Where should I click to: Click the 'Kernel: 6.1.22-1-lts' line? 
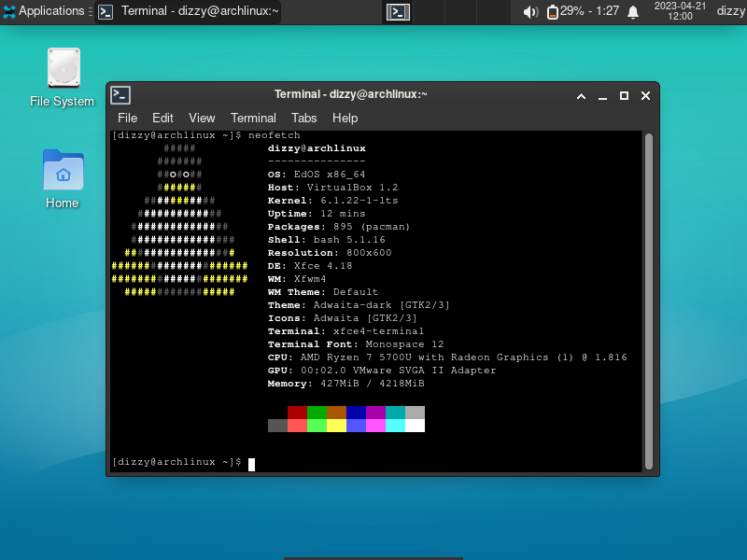[332, 201]
